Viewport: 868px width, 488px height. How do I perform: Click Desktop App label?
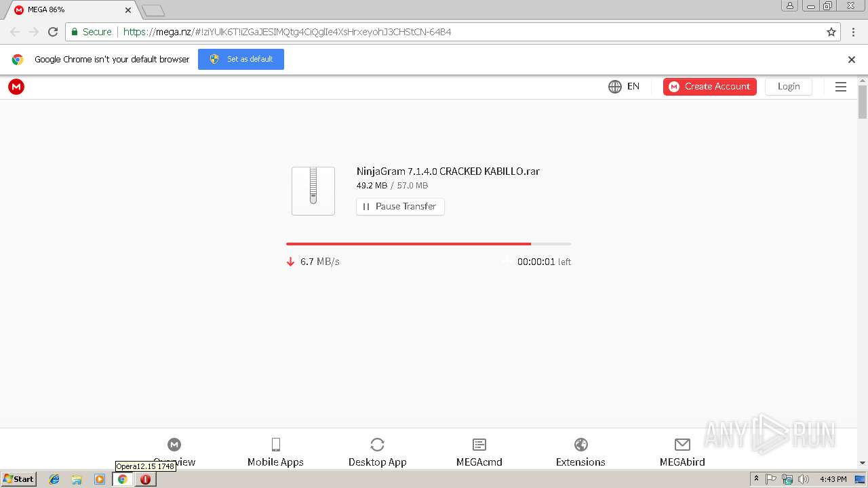[x=378, y=462]
